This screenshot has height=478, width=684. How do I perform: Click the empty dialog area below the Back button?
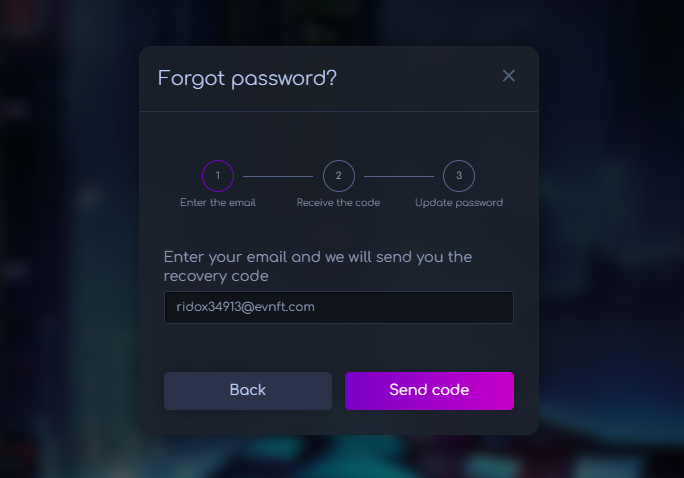247,422
